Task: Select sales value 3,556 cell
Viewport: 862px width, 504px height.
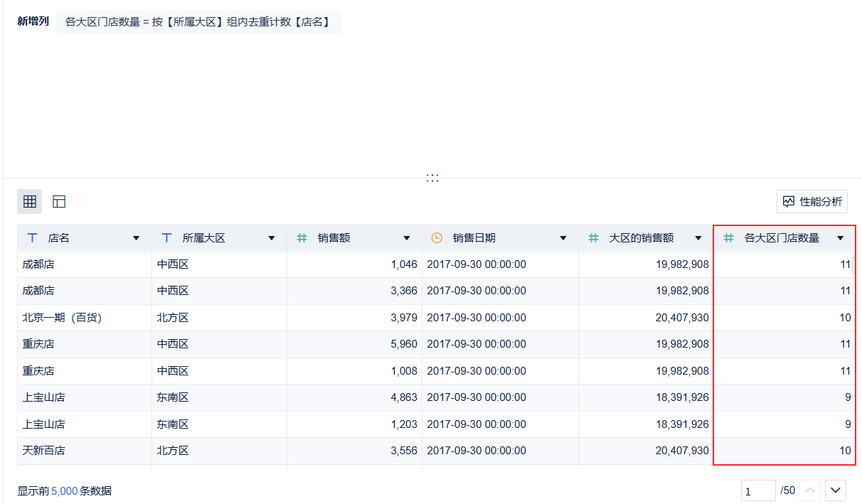Action: tap(354, 451)
